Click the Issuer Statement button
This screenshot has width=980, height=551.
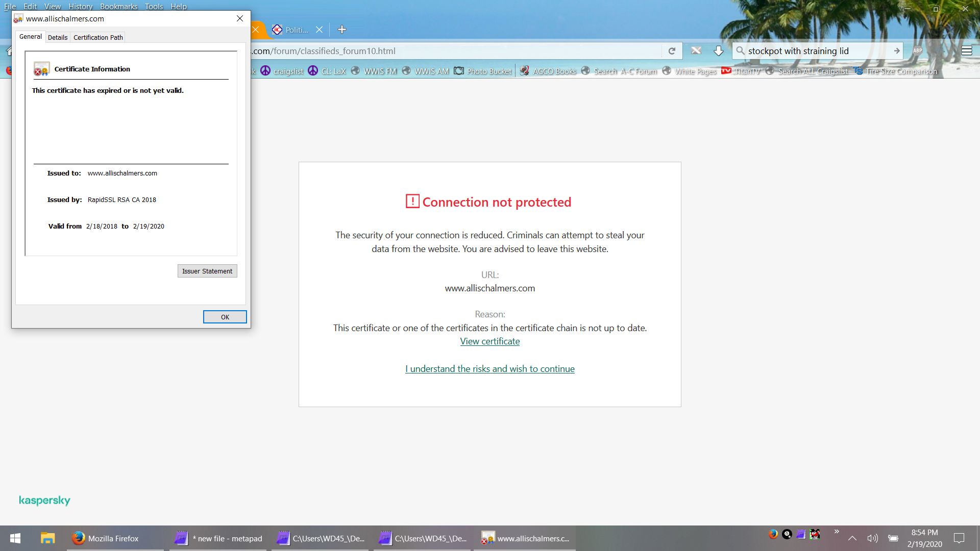coord(207,271)
